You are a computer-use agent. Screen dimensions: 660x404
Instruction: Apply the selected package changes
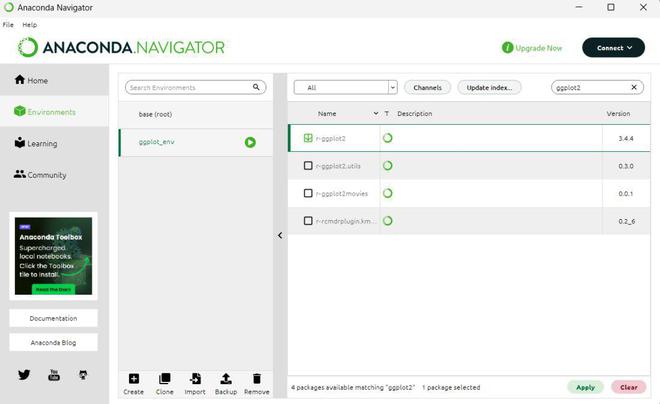(x=585, y=387)
